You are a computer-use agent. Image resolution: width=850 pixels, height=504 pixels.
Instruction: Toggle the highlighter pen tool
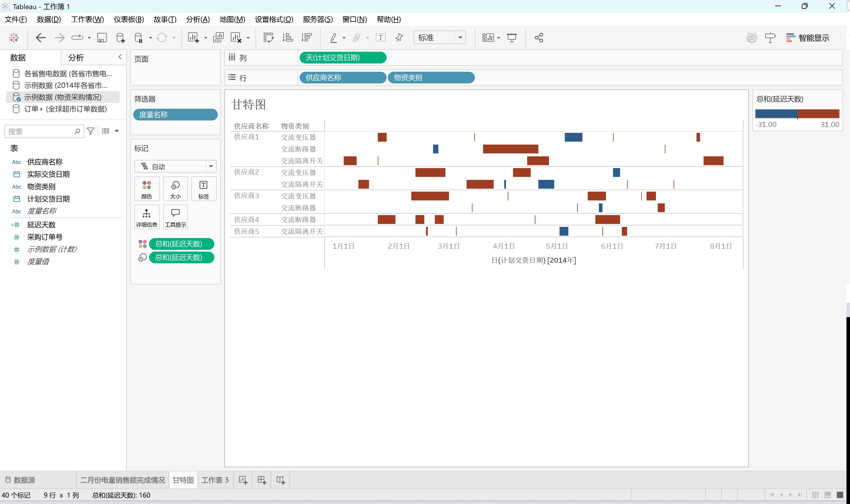click(x=334, y=38)
